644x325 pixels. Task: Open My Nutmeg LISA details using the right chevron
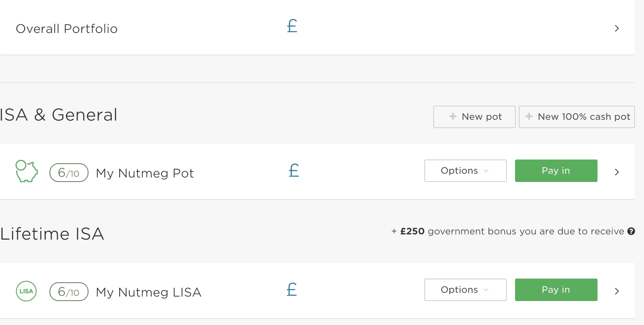617,291
